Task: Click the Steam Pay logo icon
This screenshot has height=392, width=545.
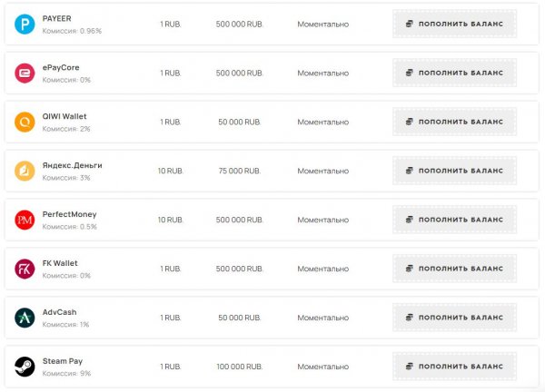Action: click(25, 367)
